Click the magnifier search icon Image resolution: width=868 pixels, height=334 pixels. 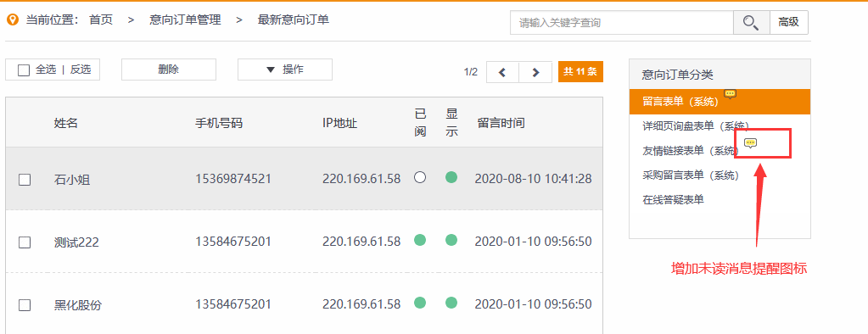point(751,23)
